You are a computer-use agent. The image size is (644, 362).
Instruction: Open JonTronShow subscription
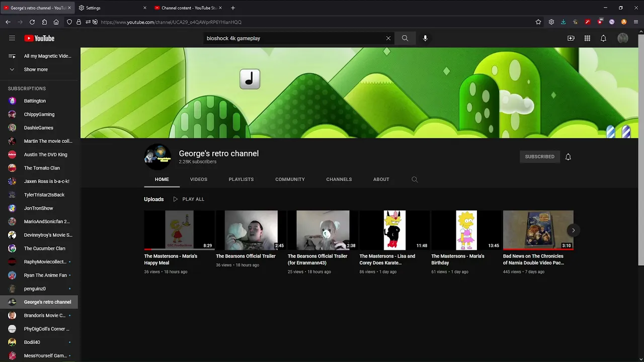pos(39,208)
